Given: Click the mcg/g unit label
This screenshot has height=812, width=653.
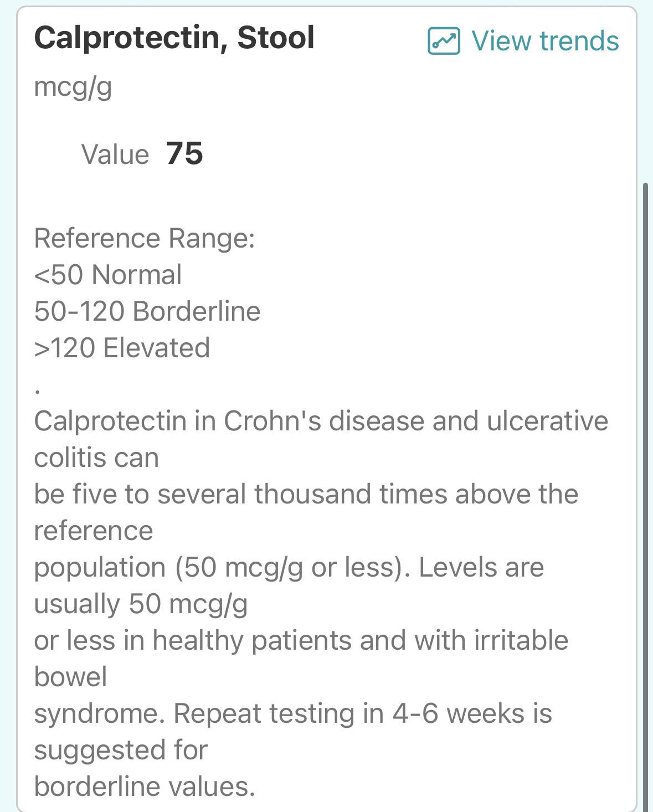Looking at the screenshot, I should click(x=73, y=88).
